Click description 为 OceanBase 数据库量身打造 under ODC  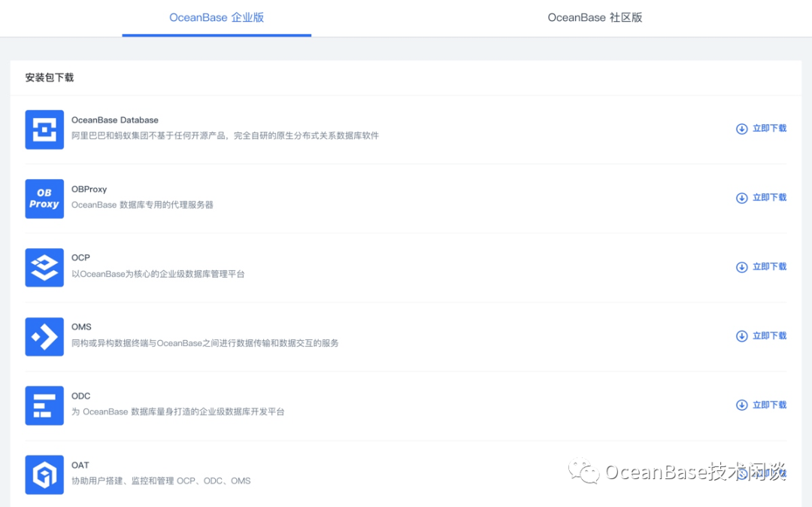(178, 411)
